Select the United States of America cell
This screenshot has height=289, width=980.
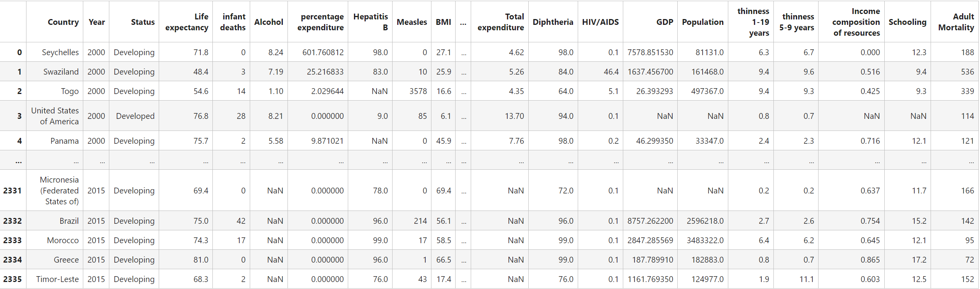click(x=55, y=116)
